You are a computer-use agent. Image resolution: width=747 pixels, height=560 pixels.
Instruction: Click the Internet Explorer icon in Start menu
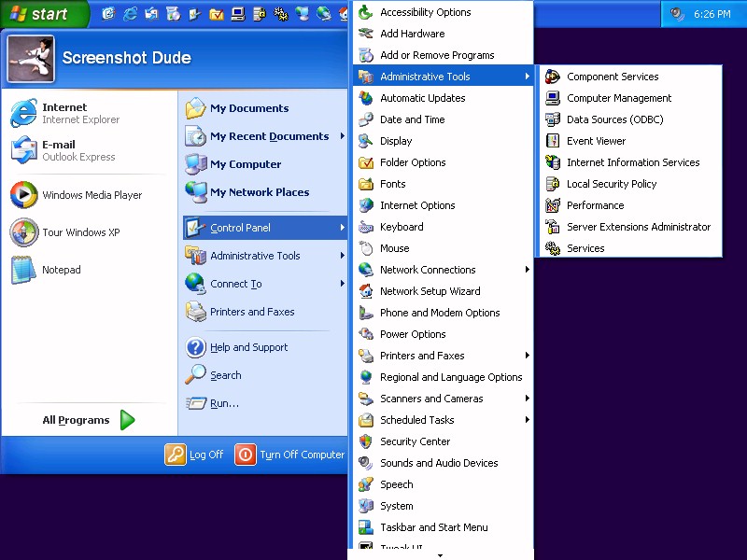coord(23,113)
